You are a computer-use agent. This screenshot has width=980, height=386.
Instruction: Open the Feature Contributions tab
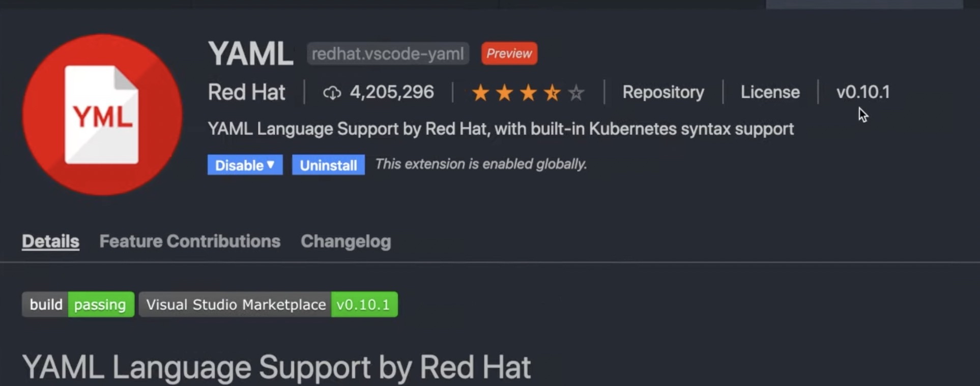[190, 241]
